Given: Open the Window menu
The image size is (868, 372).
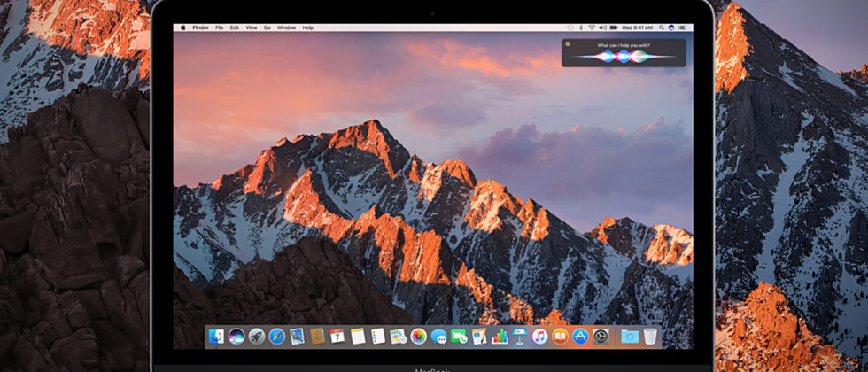Looking at the screenshot, I should click(x=286, y=27).
